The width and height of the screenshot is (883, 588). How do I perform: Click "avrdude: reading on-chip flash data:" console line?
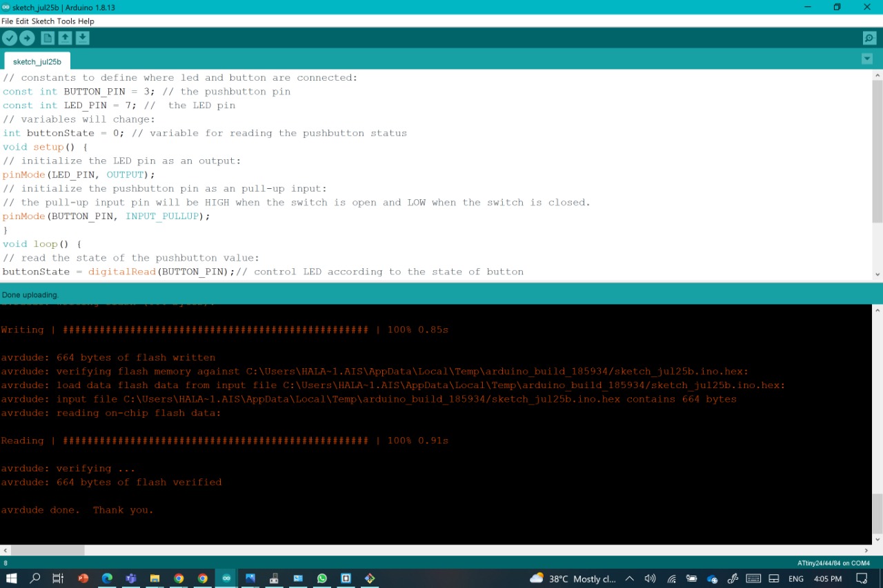[111, 413]
